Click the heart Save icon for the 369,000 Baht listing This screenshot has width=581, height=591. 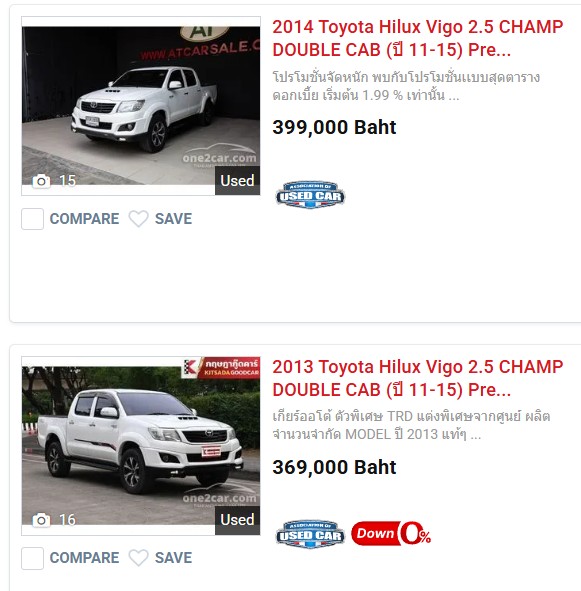[138, 558]
